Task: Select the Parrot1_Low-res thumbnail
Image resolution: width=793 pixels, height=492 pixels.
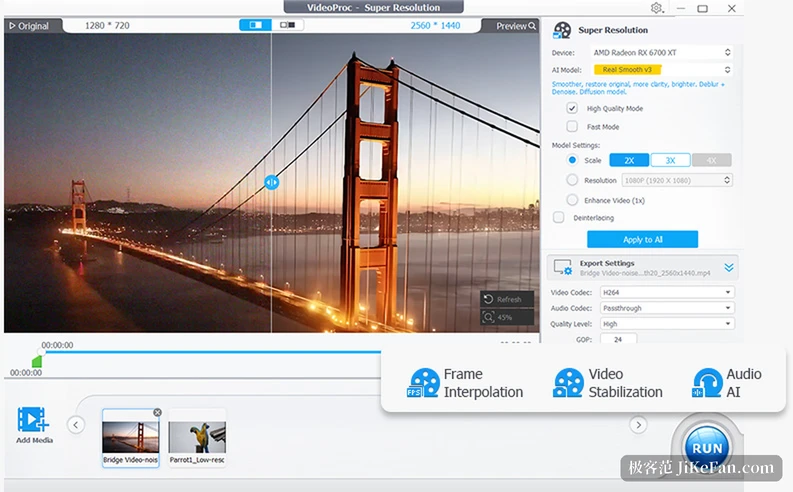Action: (x=197, y=437)
